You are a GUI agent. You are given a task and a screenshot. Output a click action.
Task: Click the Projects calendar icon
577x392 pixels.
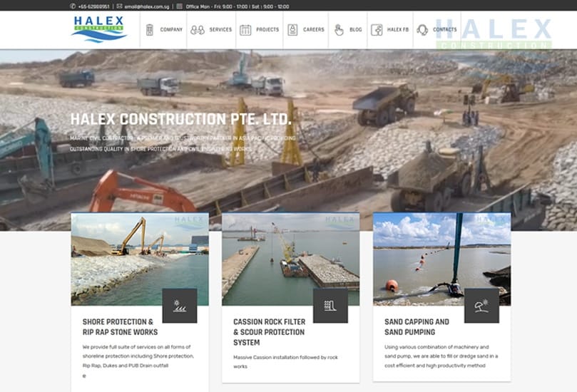pos(245,30)
